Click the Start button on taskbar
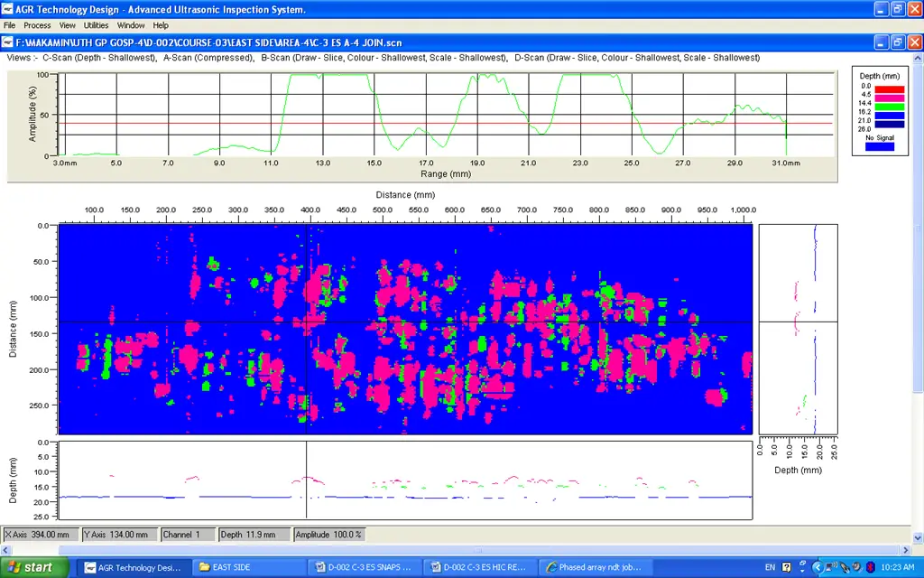 point(34,567)
